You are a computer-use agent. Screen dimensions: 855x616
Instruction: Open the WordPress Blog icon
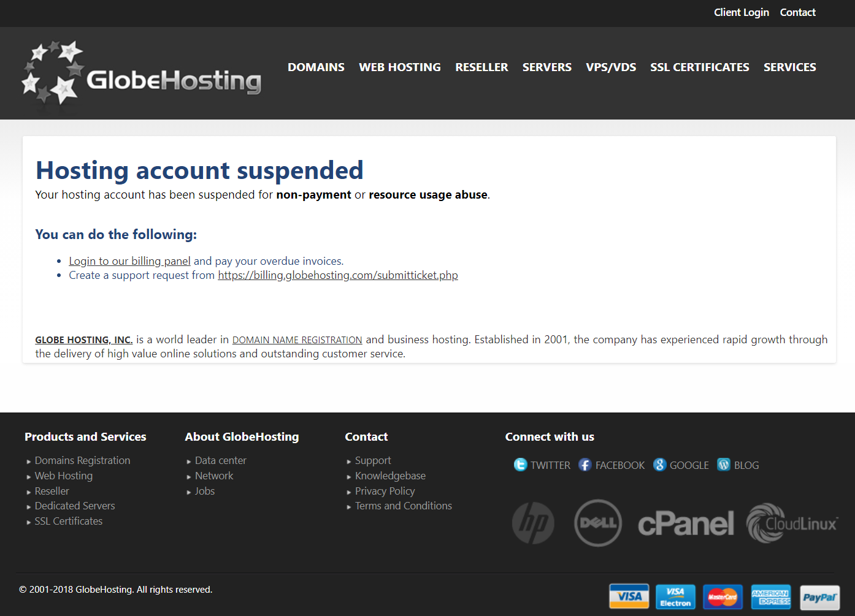click(x=724, y=465)
